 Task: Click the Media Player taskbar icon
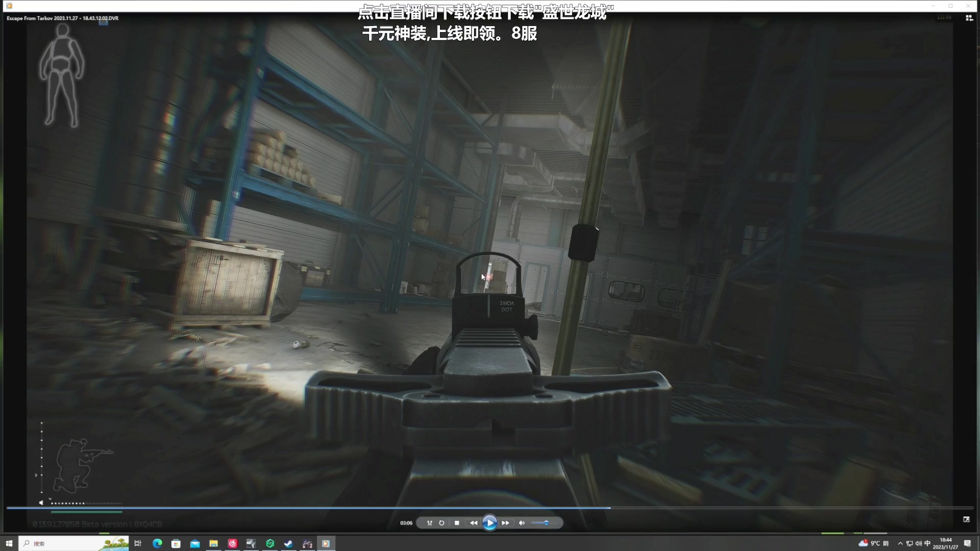326,543
